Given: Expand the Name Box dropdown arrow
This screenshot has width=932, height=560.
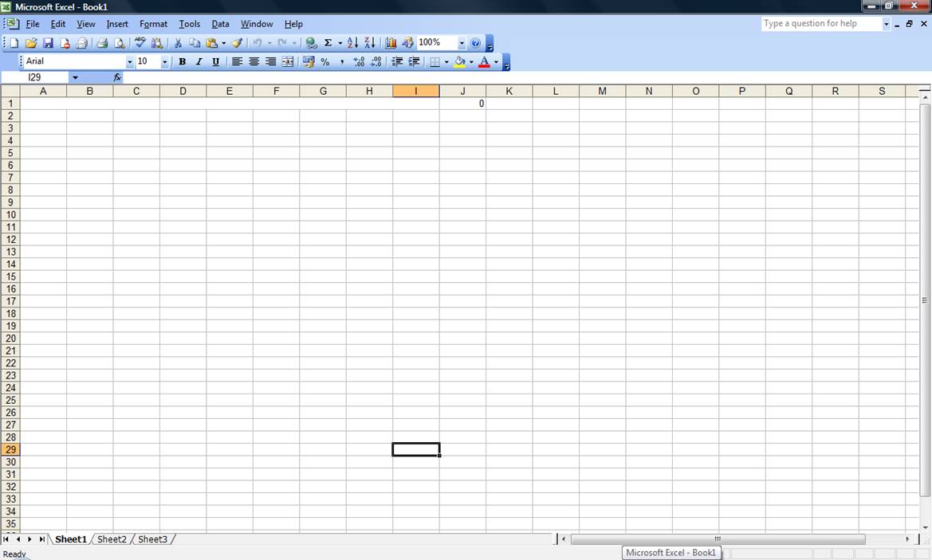Looking at the screenshot, I should pos(75,77).
